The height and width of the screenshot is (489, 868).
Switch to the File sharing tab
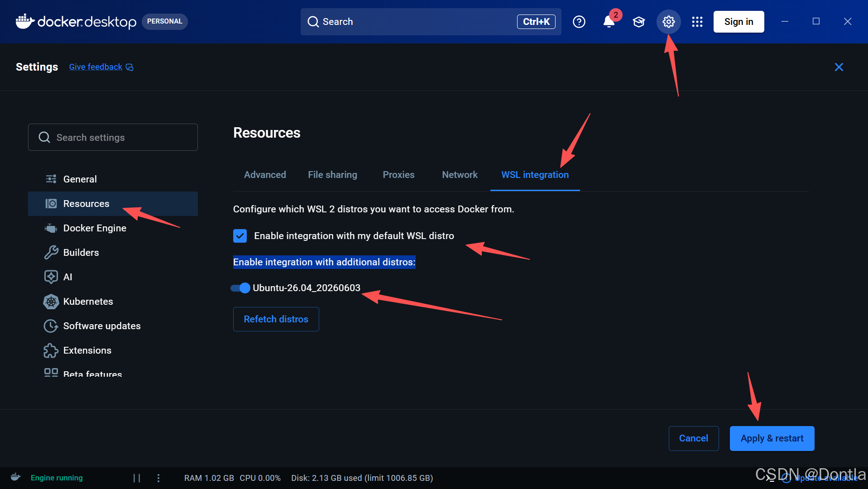coord(332,175)
